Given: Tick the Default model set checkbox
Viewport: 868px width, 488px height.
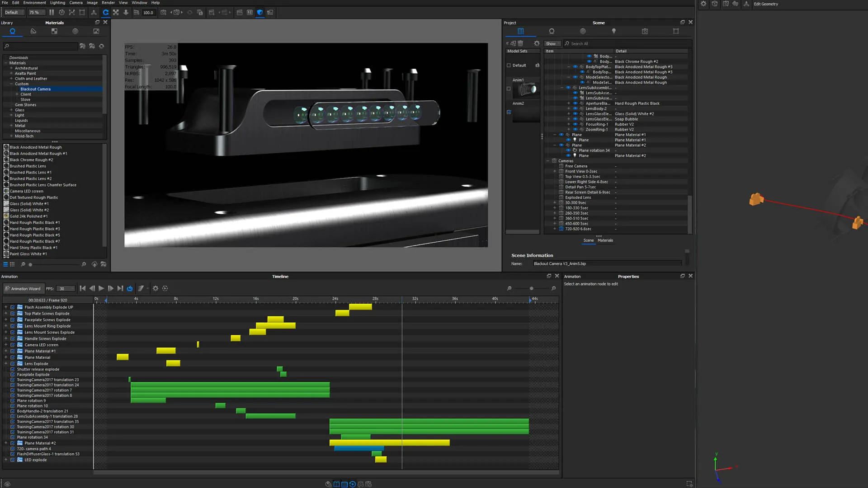Looking at the screenshot, I should click(509, 66).
